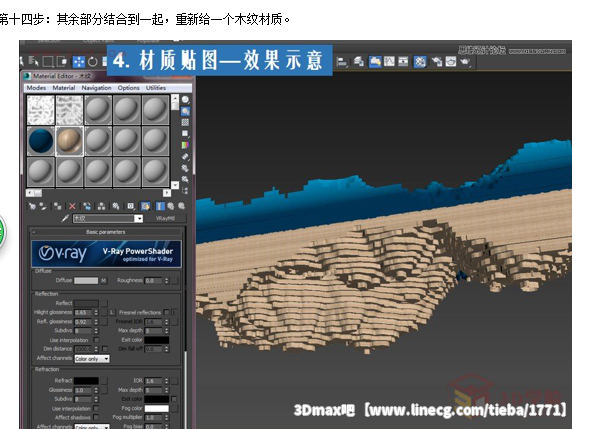
Task: Click the Go to Parent icon
Action: [170, 206]
